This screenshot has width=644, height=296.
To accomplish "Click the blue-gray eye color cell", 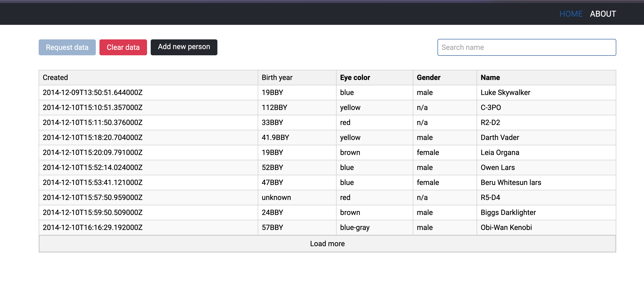I will point(354,227).
